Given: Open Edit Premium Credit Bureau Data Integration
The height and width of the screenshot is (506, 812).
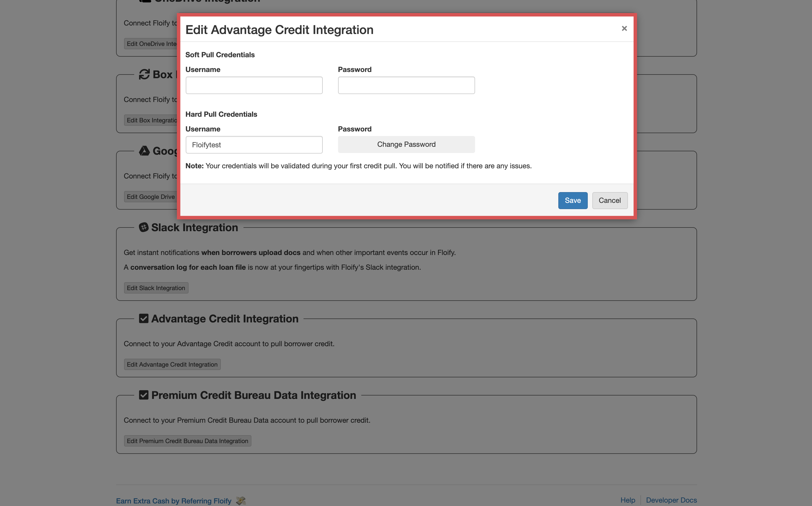Looking at the screenshot, I should [x=187, y=441].
